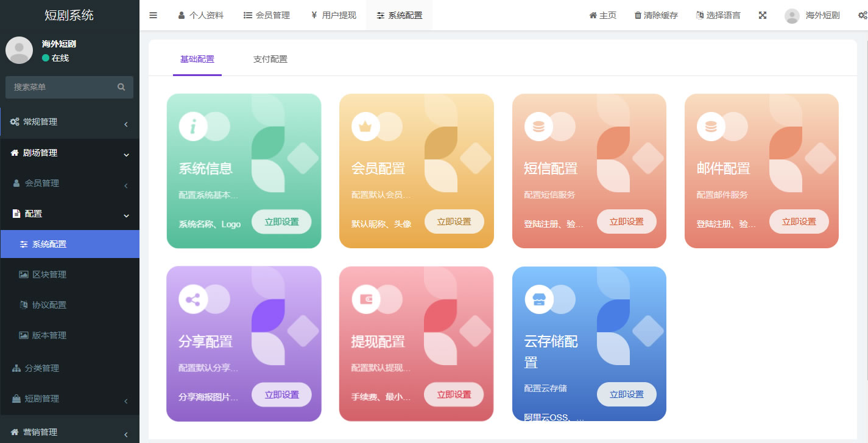Click the trash icon for 清除缓存
Screen dimensions: 868x443
638,15
